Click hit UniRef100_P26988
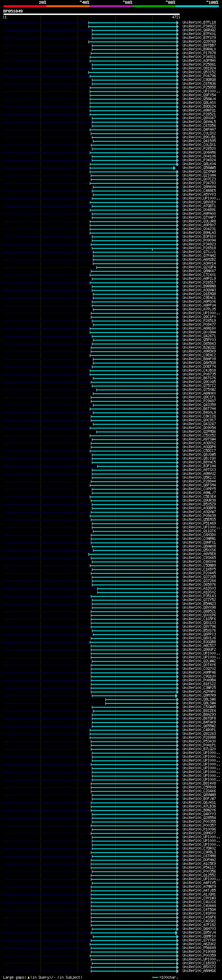222x980 pixels. point(199,737)
